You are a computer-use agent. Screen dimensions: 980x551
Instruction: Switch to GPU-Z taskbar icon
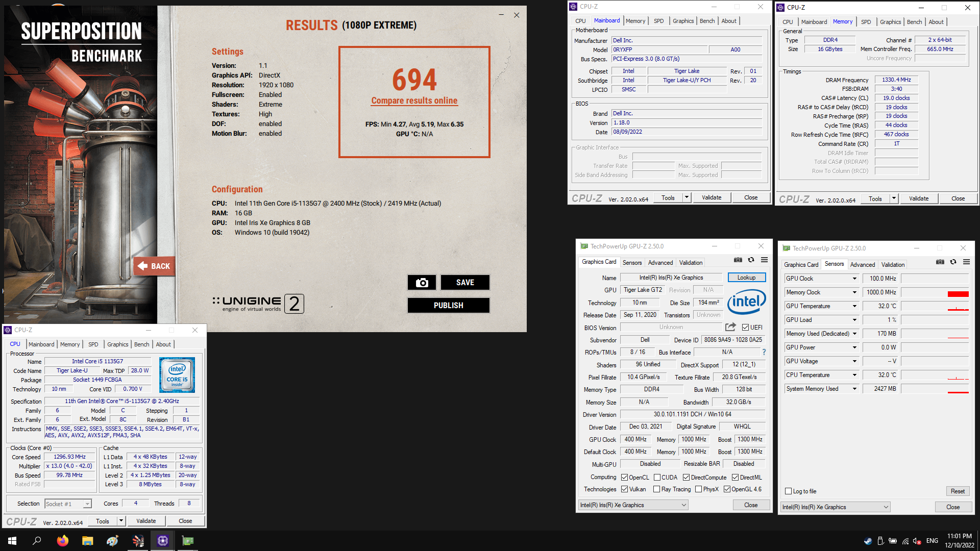(188, 541)
